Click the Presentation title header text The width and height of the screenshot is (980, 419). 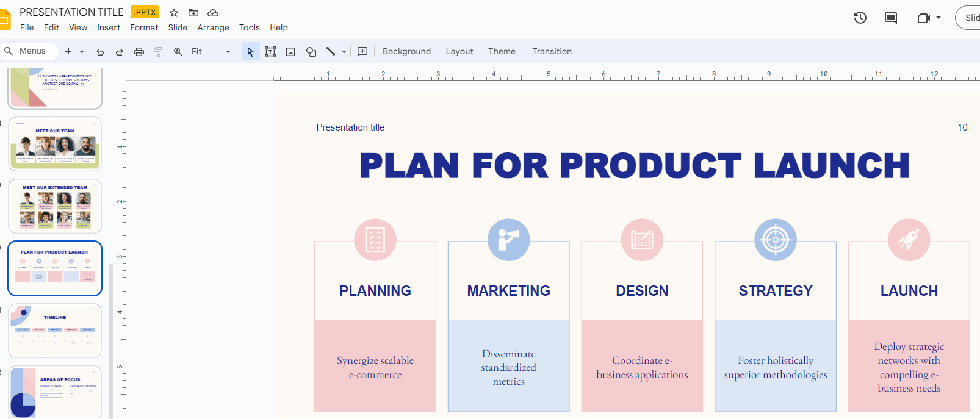coord(350,127)
